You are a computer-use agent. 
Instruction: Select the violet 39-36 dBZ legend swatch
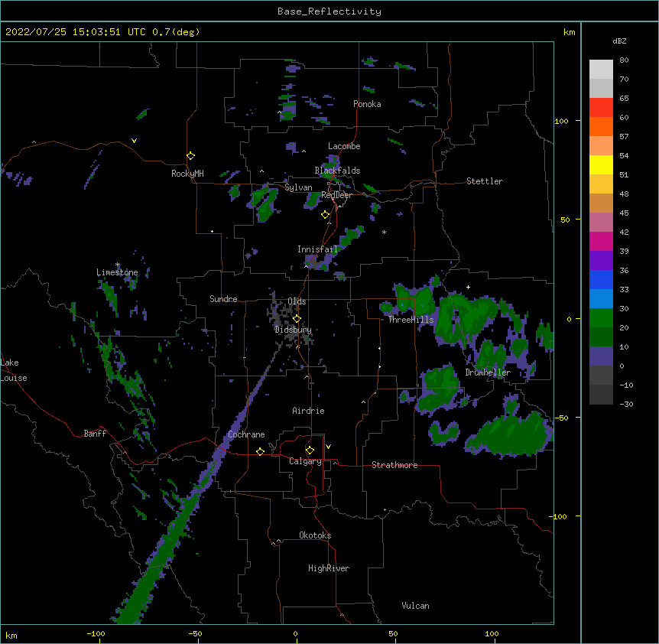tap(601, 261)
